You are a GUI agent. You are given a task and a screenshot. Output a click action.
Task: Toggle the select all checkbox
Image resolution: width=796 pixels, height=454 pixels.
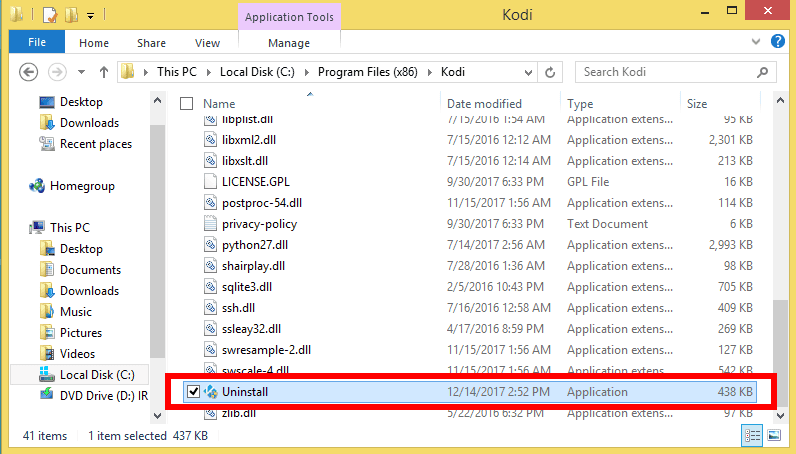click(x=187, y=104)
